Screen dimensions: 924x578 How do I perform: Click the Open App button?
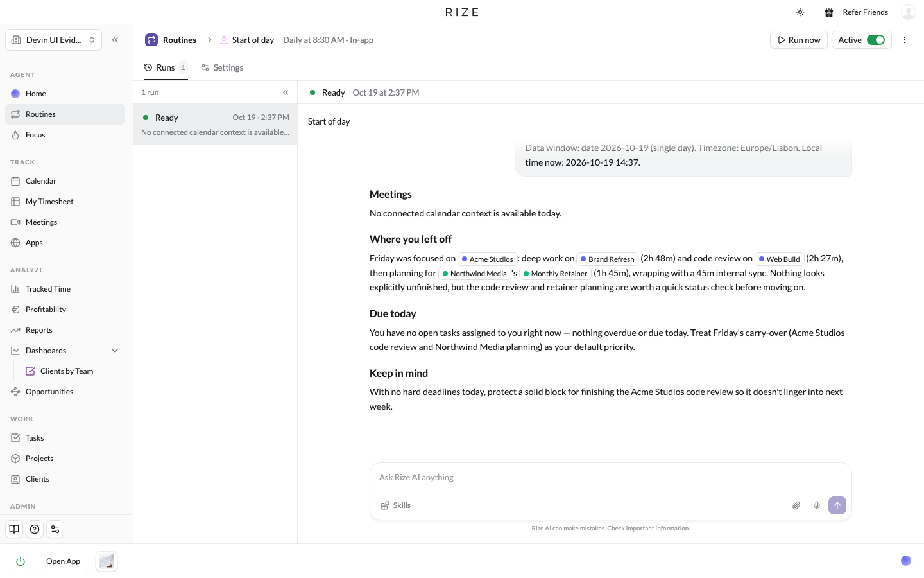click(x=64, y=561)
